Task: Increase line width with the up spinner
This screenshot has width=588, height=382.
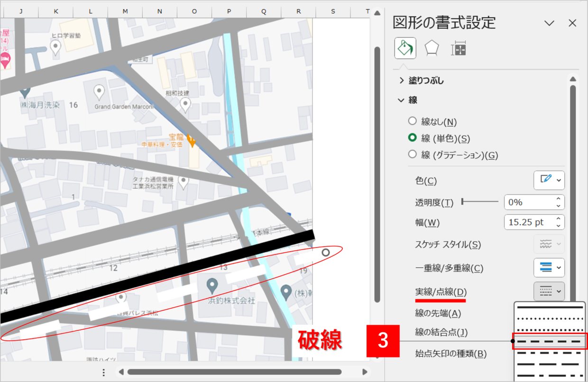Action: point(559,219)
